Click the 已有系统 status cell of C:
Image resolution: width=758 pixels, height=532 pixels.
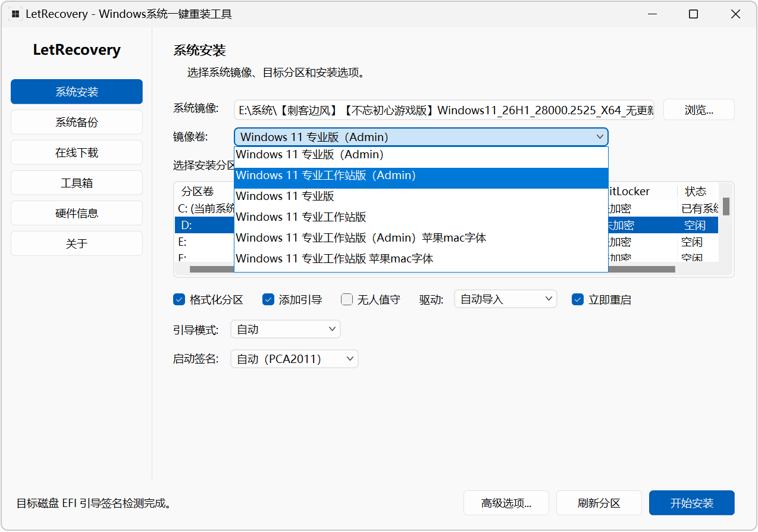pyautogui.click(x=700, y=209)
